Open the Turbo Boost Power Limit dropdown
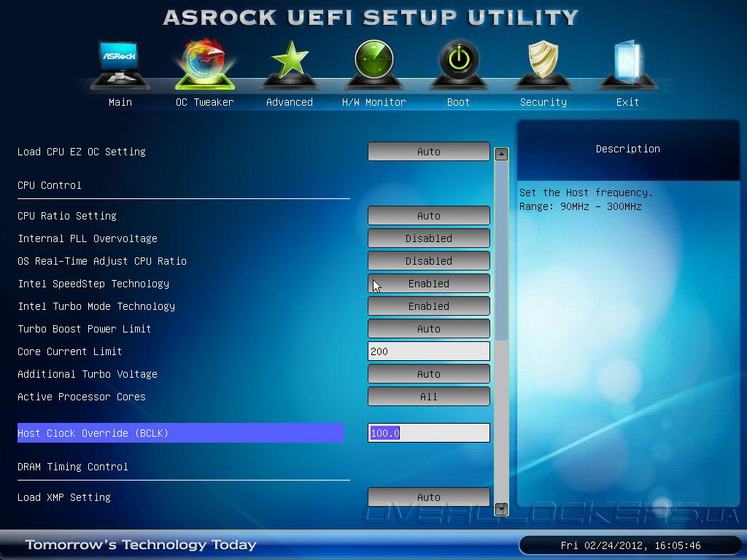This screenshot has width=747, height=560. coord(429,329)
